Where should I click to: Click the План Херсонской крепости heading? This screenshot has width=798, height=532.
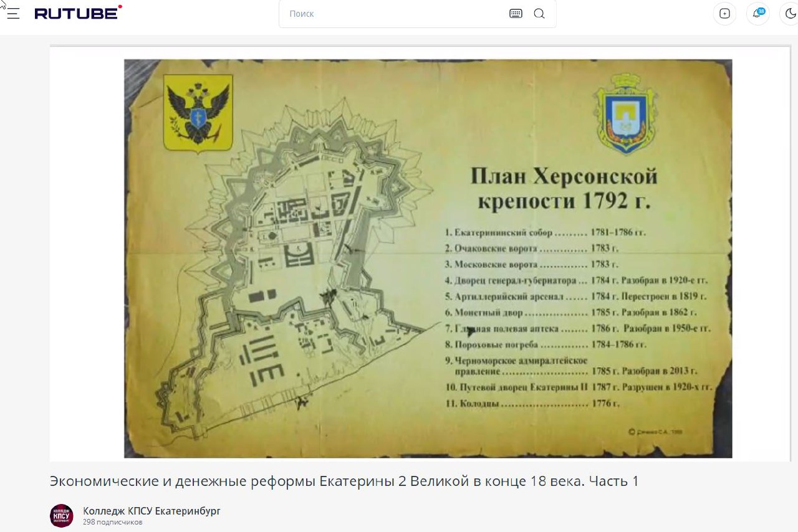click(564, 188)
